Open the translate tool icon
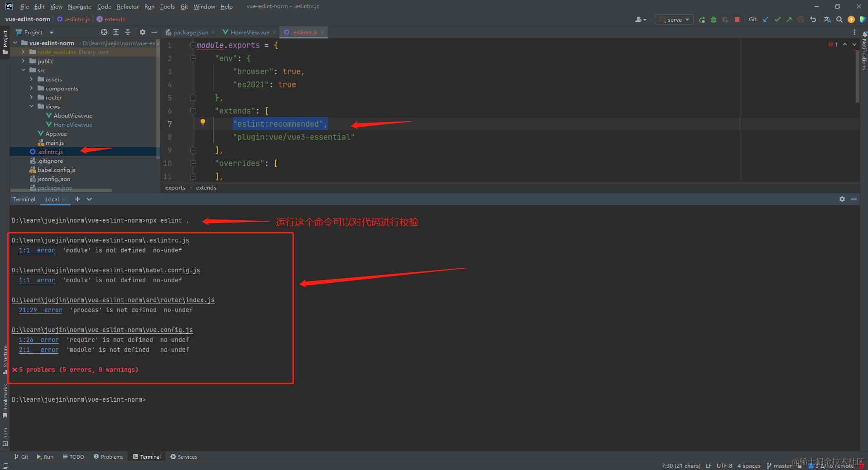 click(828, 19)
